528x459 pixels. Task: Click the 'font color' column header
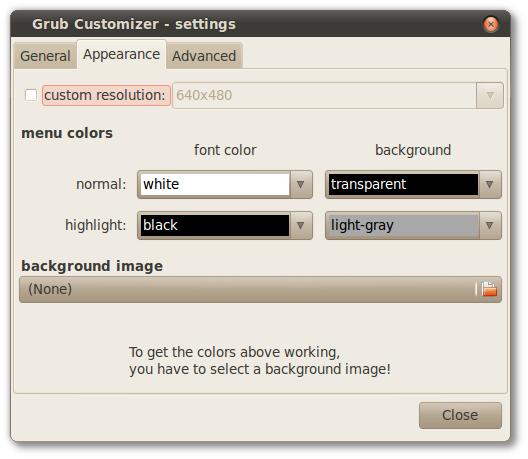[x=225, y=150]
